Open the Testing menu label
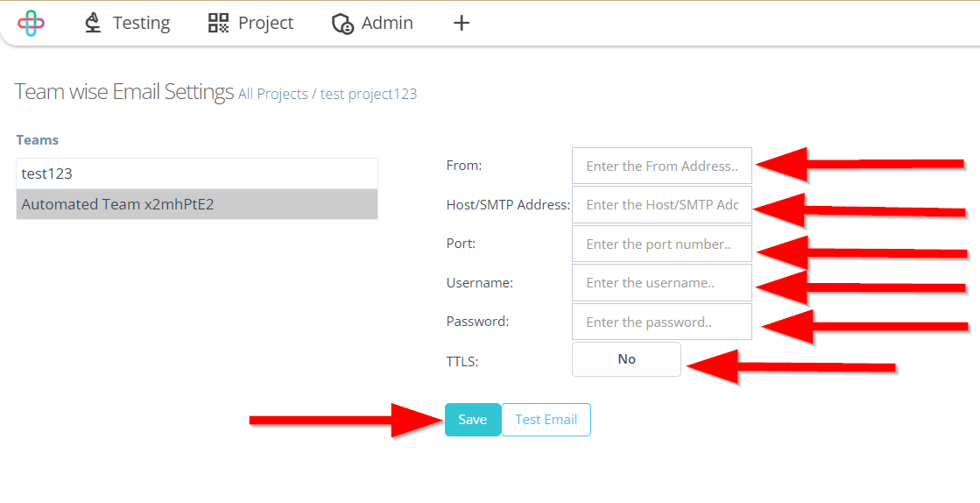The width and height of the screenshot is (980, 503). (141, 23)
